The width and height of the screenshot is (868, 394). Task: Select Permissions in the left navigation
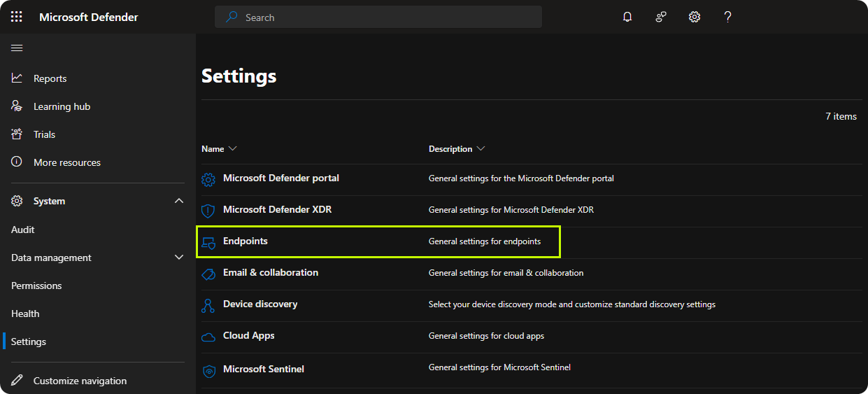36,286
